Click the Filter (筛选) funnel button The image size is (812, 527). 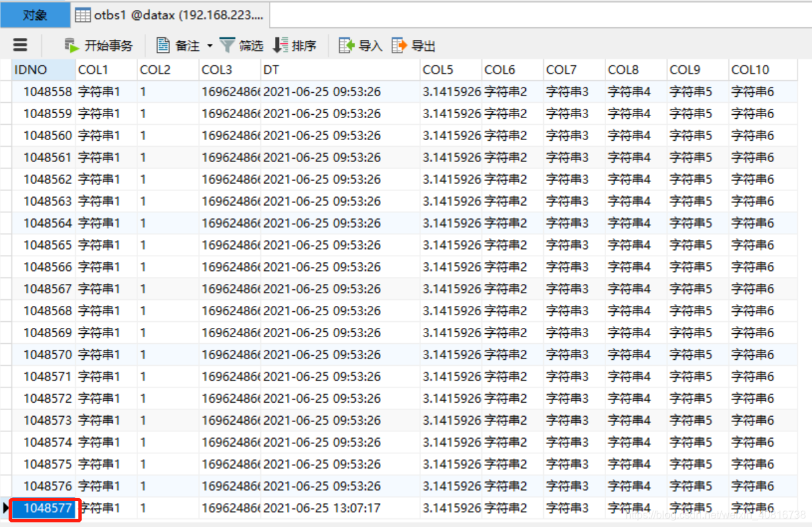(242, 45)
